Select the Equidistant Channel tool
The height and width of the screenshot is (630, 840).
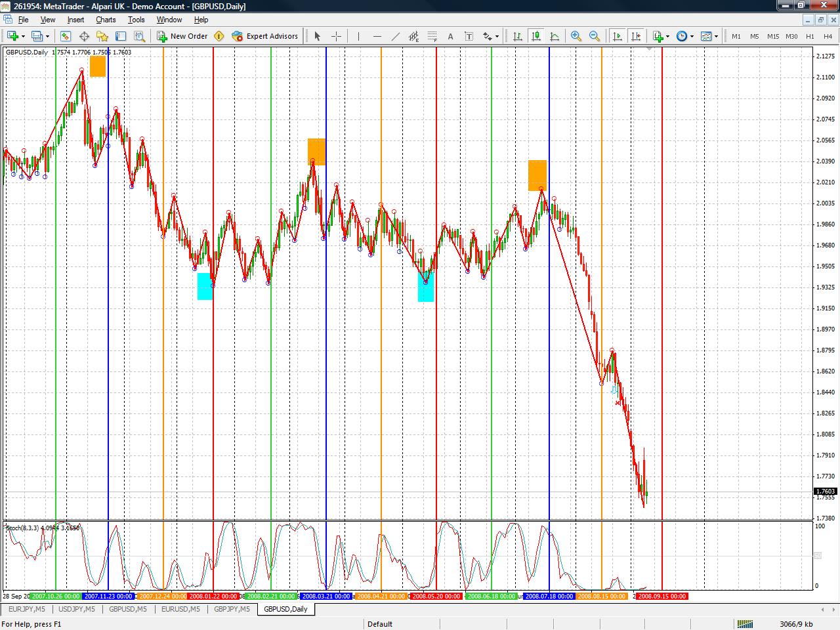tap(413, 36)
